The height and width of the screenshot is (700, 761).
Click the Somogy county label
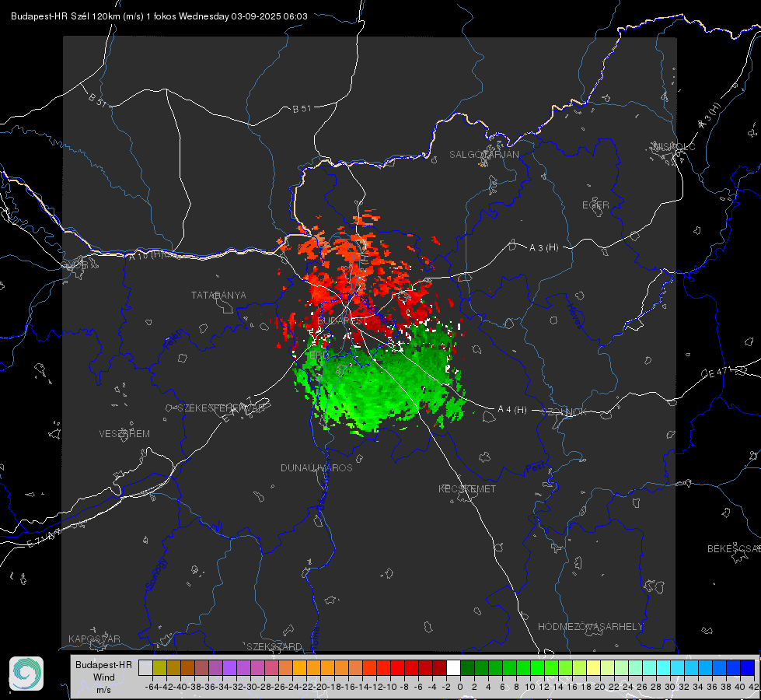[x=155, y=575]
